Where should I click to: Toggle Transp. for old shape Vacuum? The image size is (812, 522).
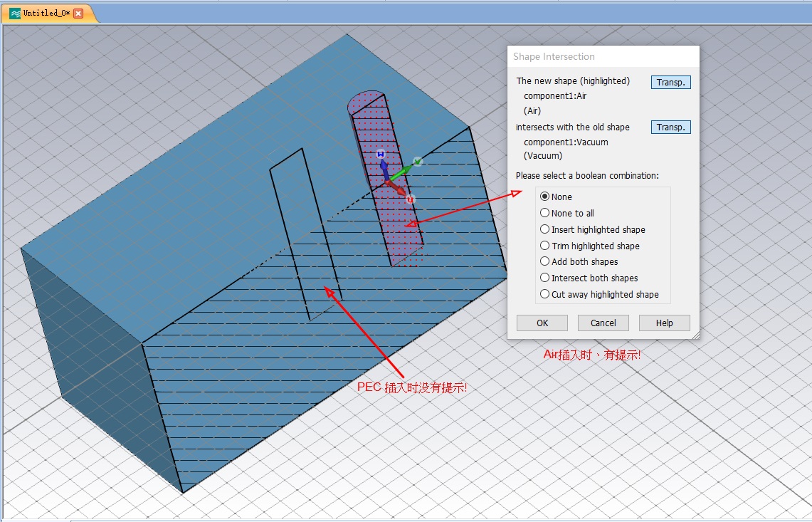670,127
